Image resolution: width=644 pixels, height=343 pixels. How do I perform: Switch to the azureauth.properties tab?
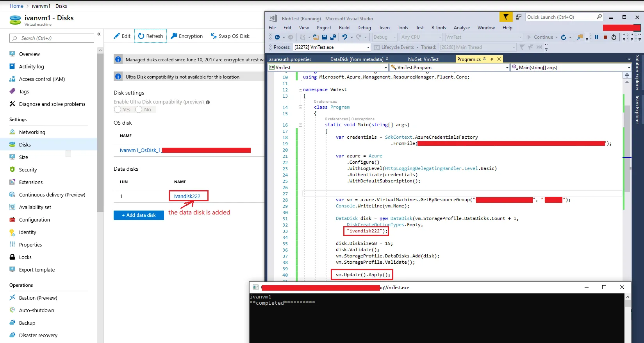pos(290,59)
